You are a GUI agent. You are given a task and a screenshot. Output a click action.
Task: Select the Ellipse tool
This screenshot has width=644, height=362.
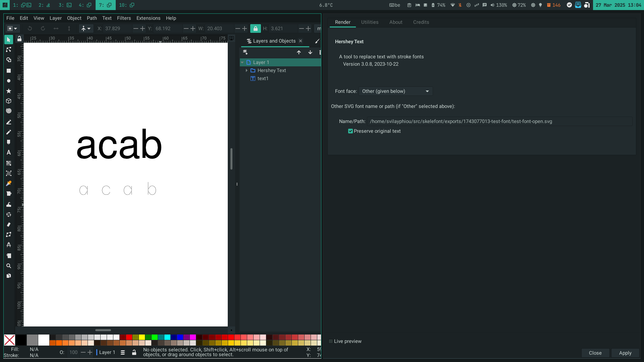coord(9,81)
